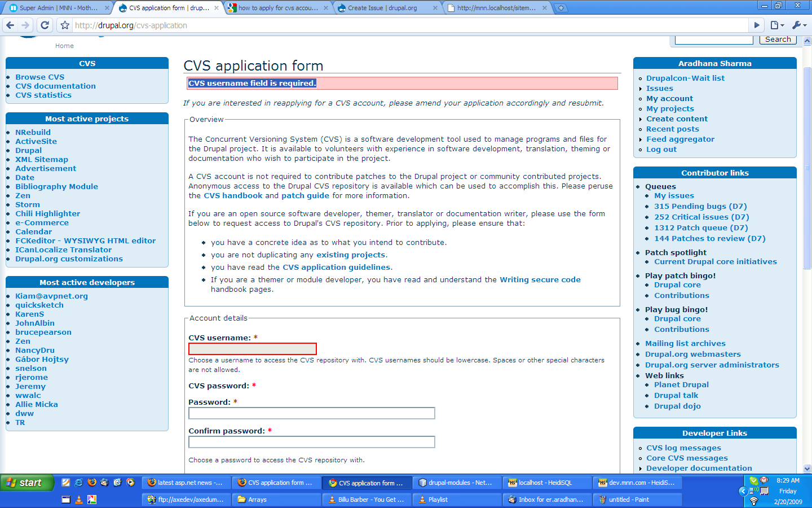Click the network signal tray icon
This screenshot has height=508, width=812.
[753, 491]
